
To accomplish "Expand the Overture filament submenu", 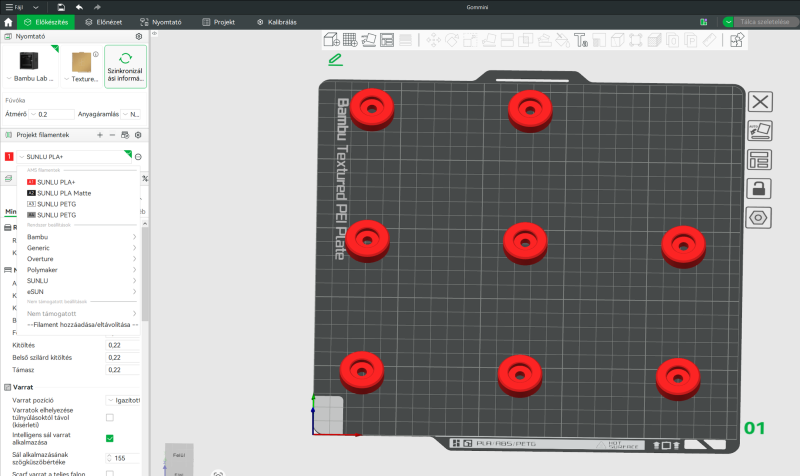I will [x=79, y=259].
